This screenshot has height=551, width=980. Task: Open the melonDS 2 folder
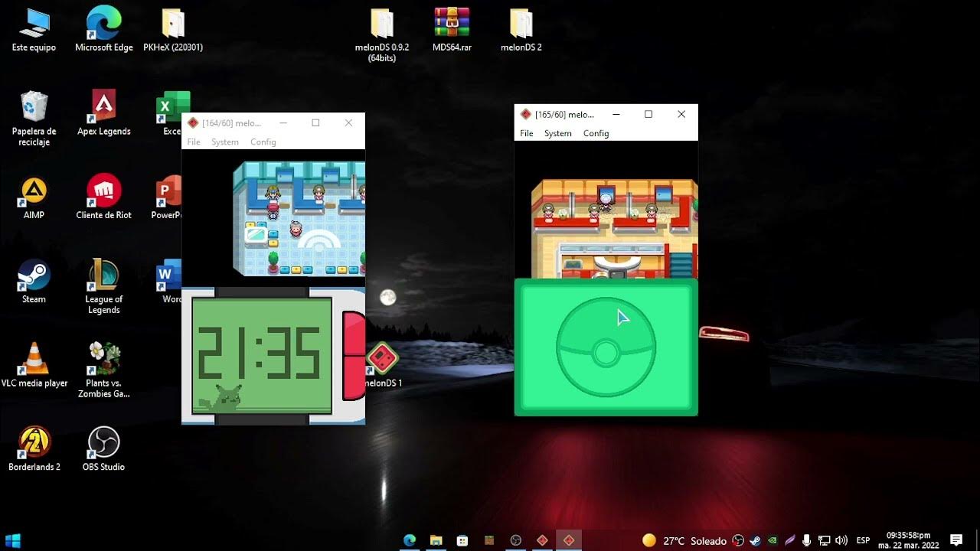[x=521, y=31]
